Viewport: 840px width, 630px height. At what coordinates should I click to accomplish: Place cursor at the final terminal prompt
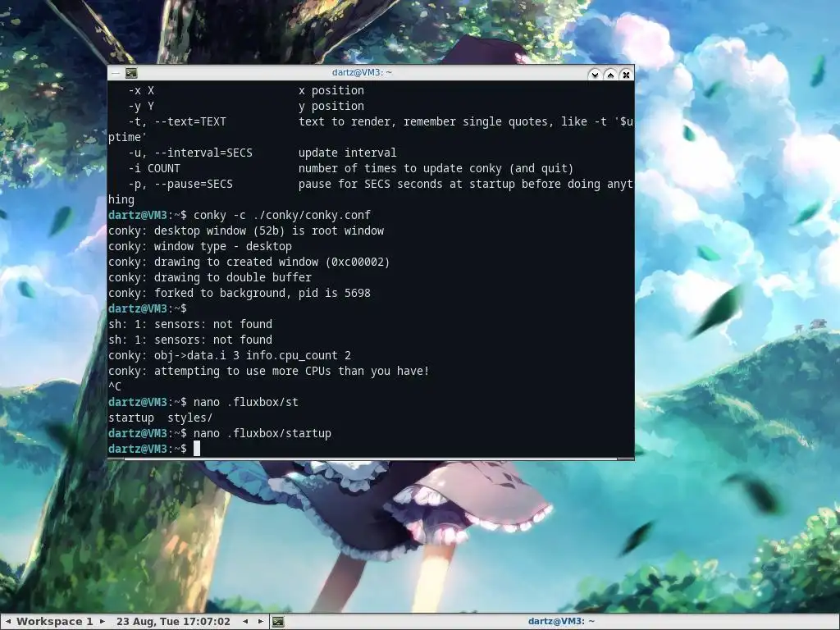click(x=197, y=449)
